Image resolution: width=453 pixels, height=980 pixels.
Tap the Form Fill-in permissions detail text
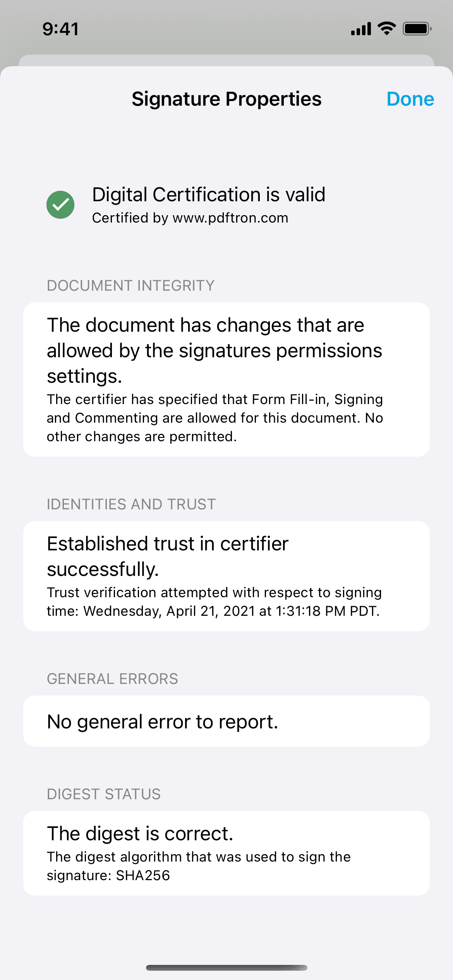pyautogui.click(x=215, y=418)
